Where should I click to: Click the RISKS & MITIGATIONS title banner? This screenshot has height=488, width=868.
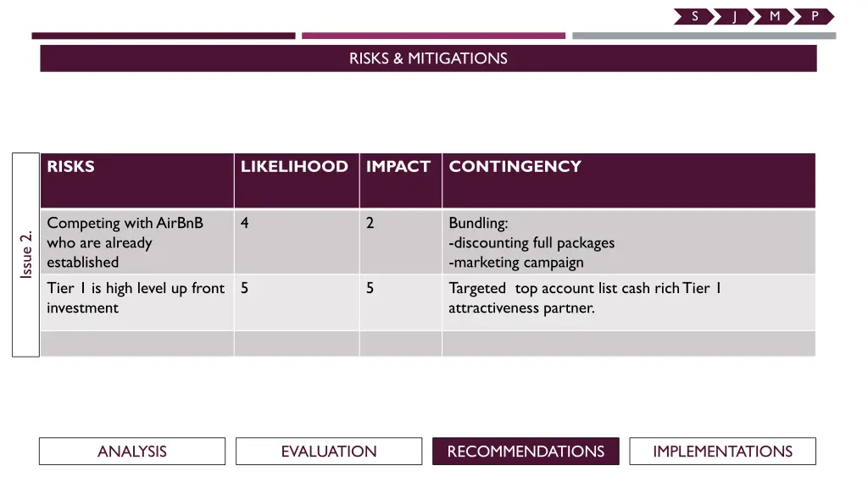click(x=428, y=58)
